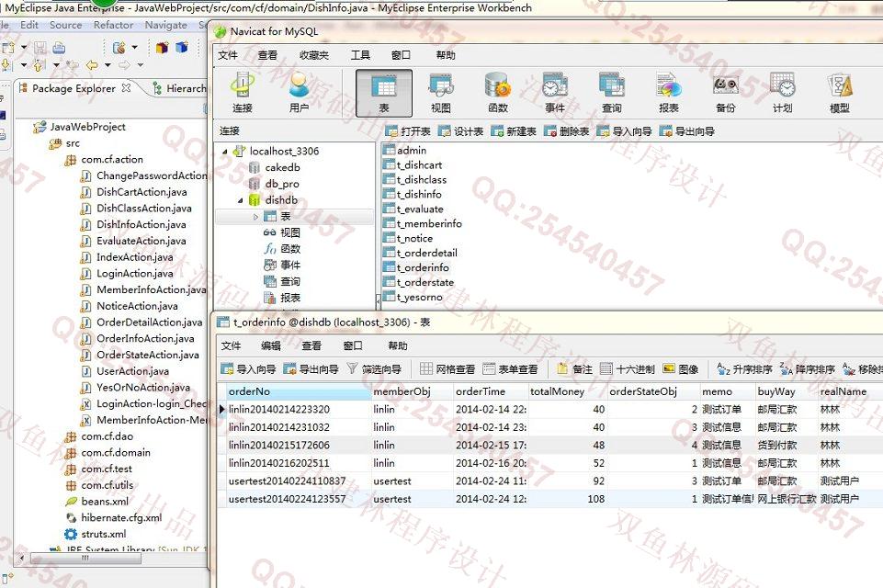
Task: Open the 函数 functions tool in Navicat
Action: 498,93
